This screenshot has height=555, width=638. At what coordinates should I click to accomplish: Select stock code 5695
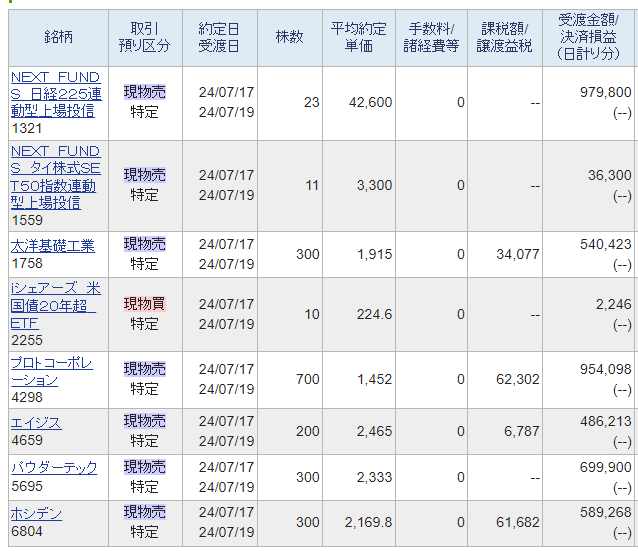[x=27, y=486]
